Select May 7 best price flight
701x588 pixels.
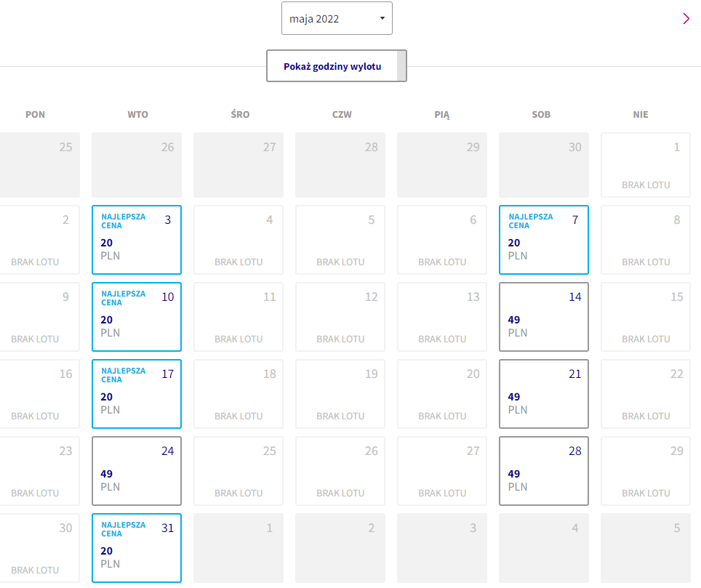pyautogui.click(x=544, y=240)
